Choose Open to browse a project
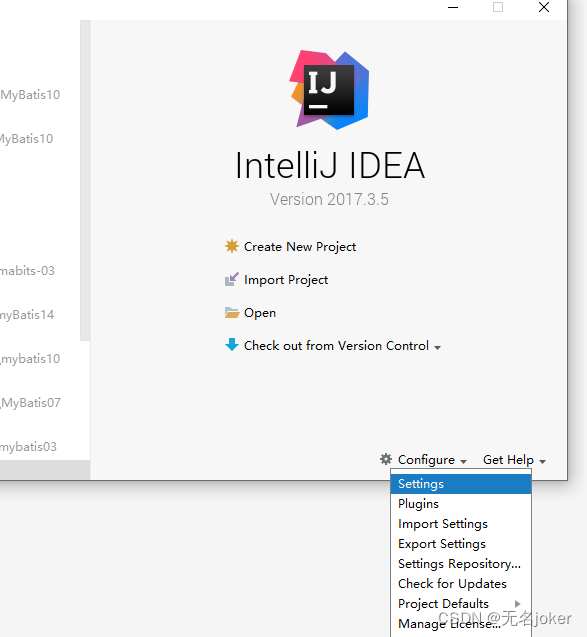This screenshot has height=637, width=587. coord(260,313)
